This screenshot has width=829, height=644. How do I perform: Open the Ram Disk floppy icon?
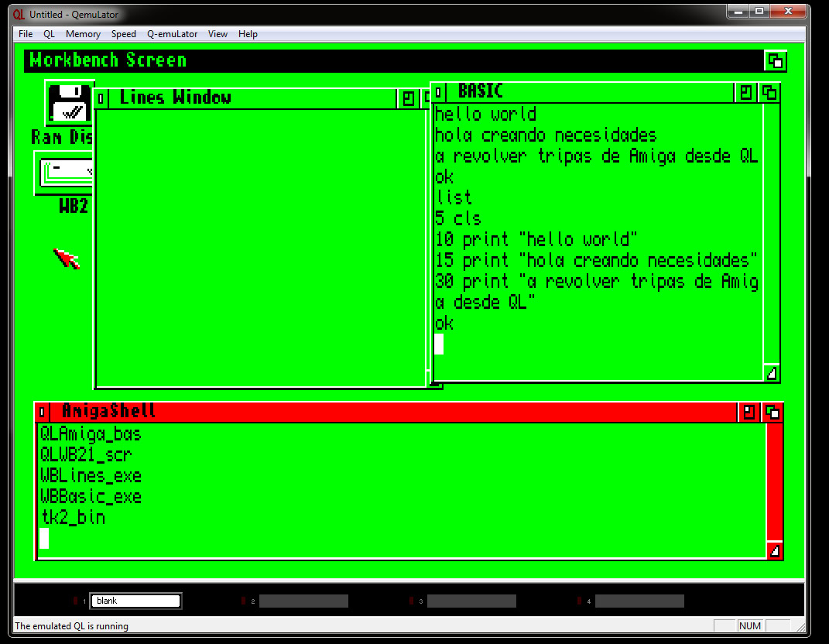point(69,103)
